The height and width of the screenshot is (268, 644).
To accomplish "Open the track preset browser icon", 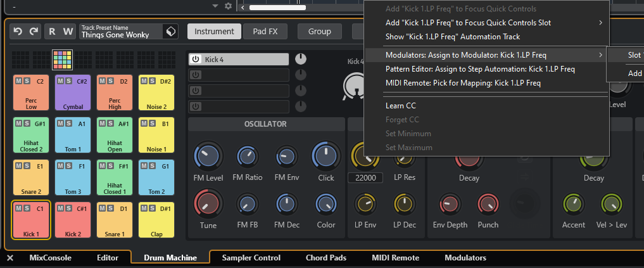I will coord(170,31).
